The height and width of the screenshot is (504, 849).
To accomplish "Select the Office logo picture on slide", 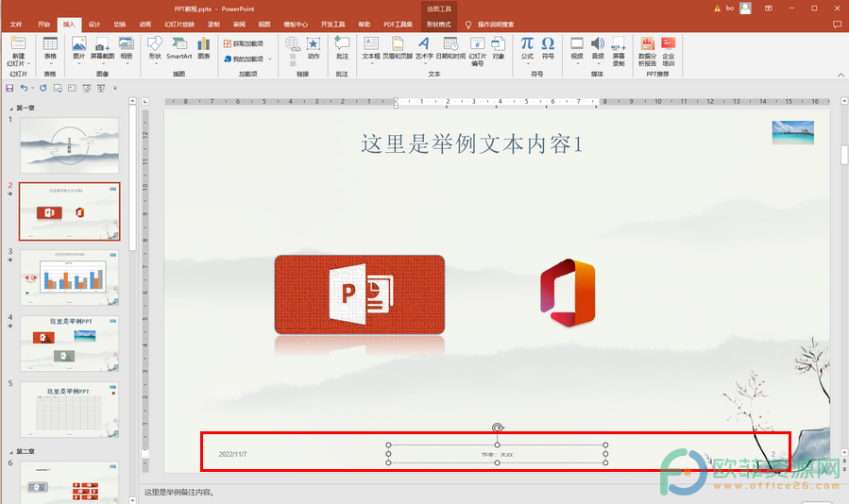I will click(568, 293).
